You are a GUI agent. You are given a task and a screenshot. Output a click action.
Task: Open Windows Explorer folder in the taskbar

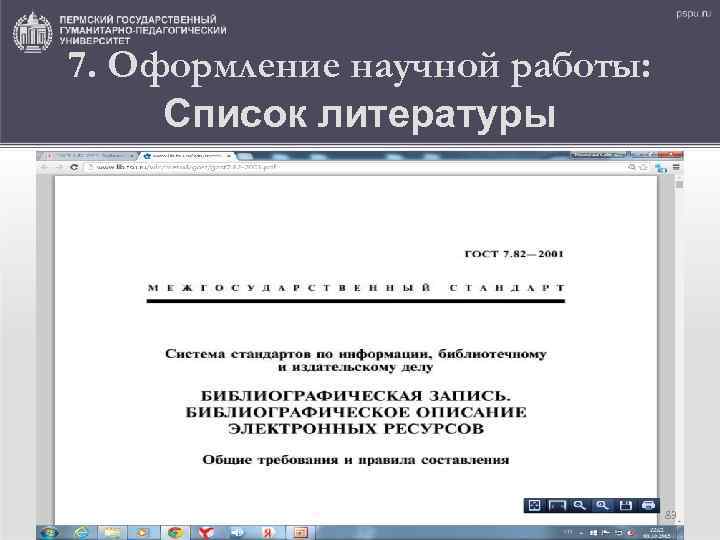click(112, 533)
